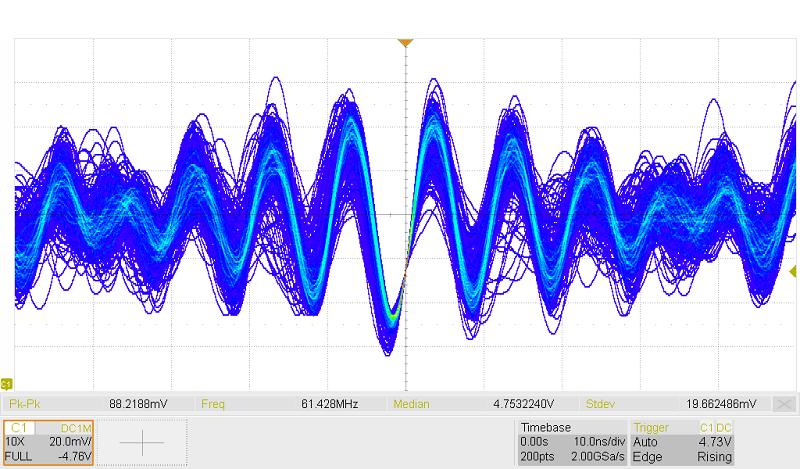Click the crosshair add-descriptor box
The image size is (800, 469).
pyautogui.click(x=142, y=442)
